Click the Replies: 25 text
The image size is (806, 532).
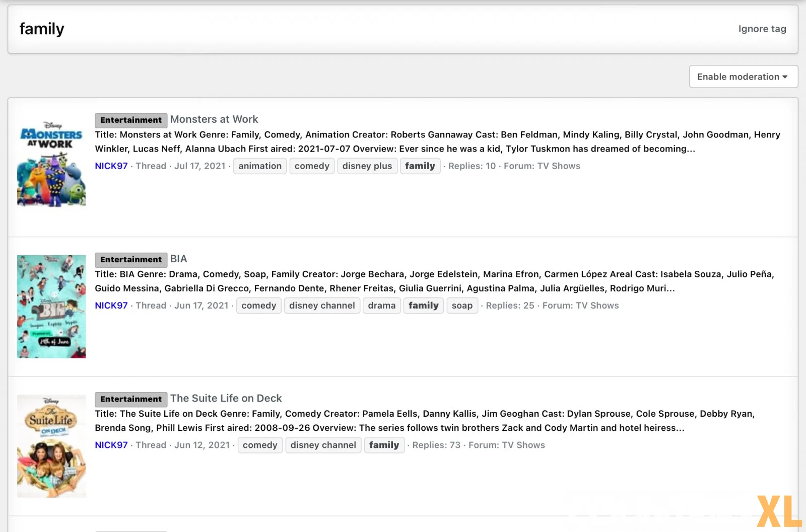pos(510,306)
